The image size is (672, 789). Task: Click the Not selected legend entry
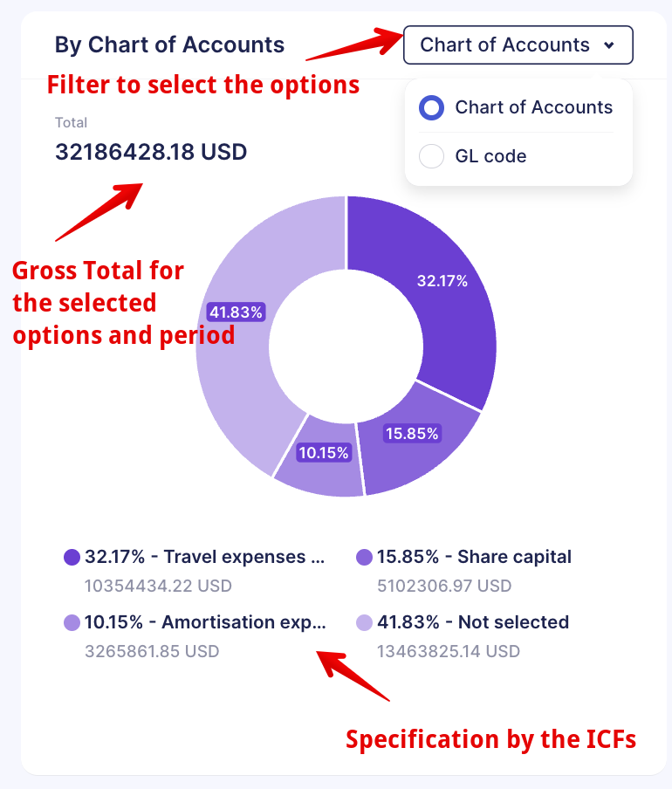pos(463,636)
